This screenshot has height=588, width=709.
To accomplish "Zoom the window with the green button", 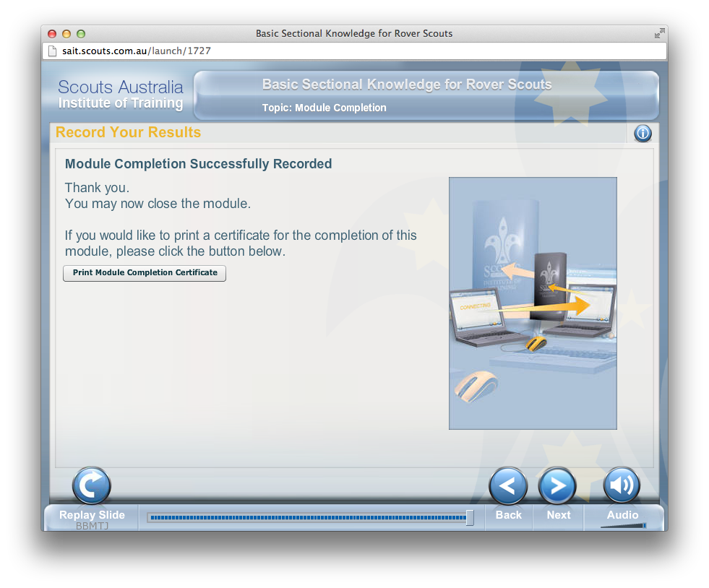I will tap(81, 33).
